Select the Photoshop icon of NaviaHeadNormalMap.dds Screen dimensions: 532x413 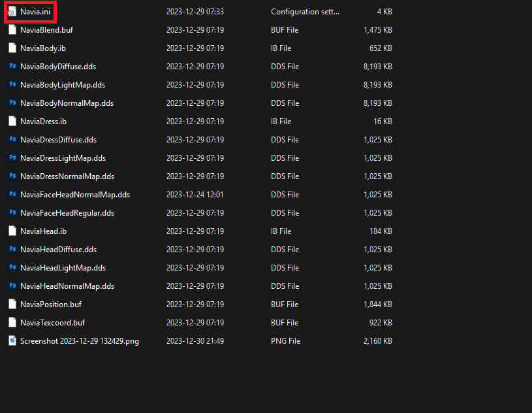pyautogui.click(x=12, y=286)
